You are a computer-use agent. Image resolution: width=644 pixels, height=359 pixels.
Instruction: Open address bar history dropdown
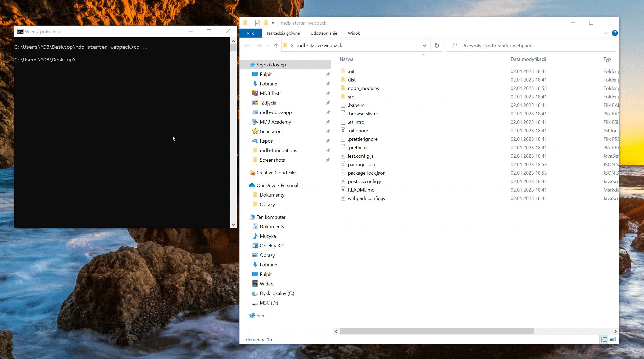coord(424,46)
